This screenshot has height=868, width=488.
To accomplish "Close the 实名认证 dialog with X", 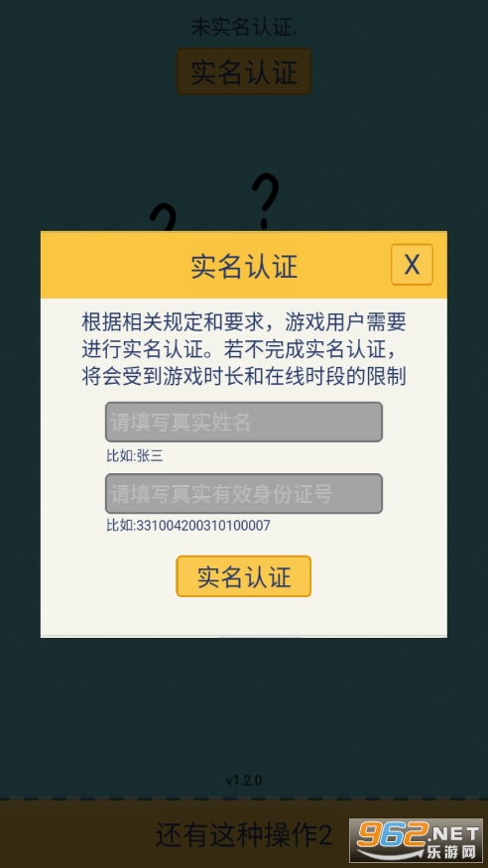I will pos(412,265).
